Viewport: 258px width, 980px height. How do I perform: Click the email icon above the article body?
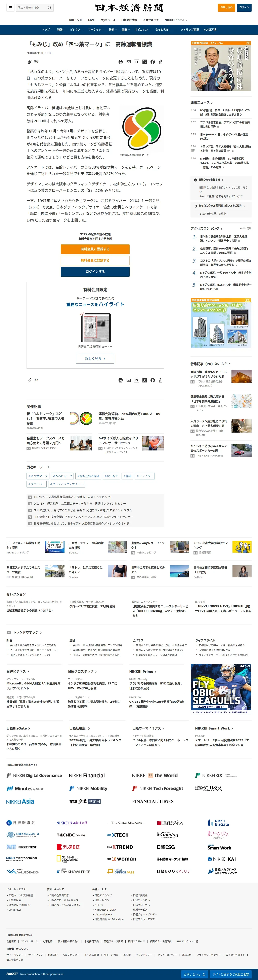click(x=128, y=62)
